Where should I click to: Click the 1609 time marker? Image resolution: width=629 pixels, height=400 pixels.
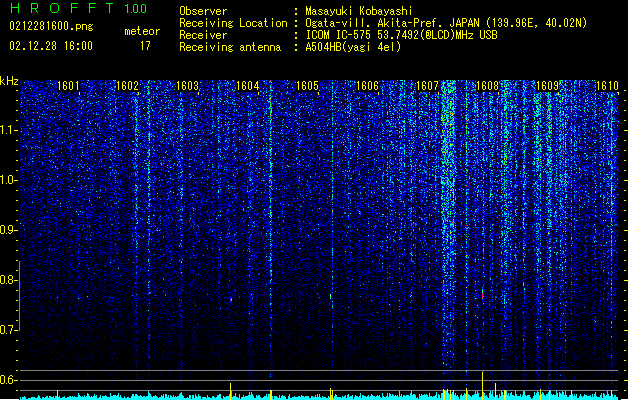547,86
